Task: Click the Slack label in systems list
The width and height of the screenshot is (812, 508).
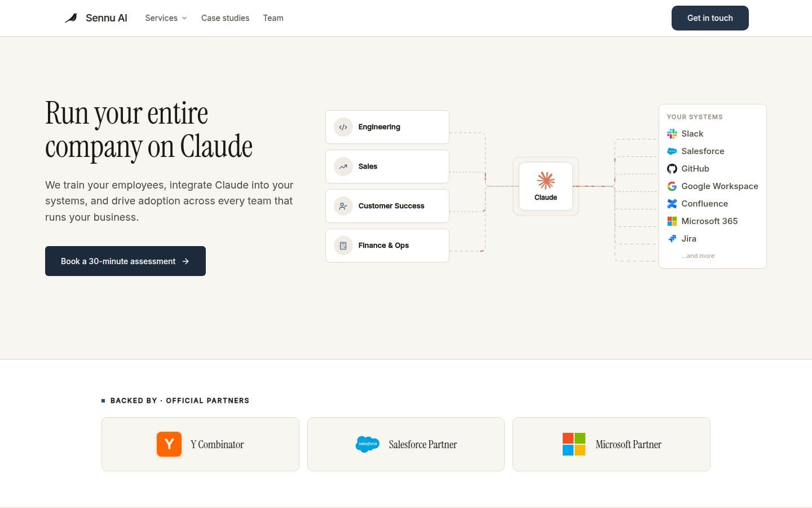Action: pos(692,134)
